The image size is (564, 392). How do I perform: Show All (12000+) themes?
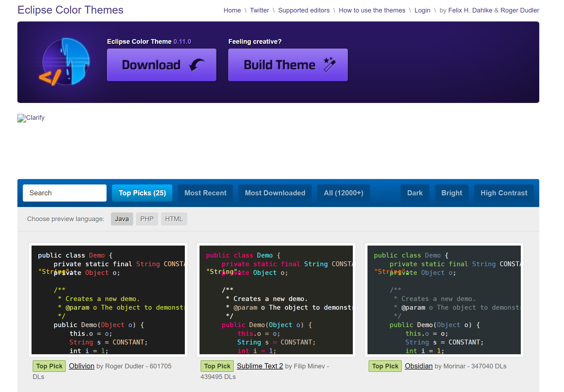343,193
